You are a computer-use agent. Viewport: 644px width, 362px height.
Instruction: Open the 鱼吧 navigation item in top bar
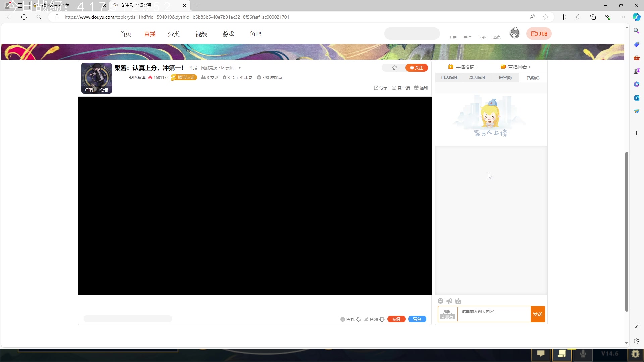[x=255, y=34]
